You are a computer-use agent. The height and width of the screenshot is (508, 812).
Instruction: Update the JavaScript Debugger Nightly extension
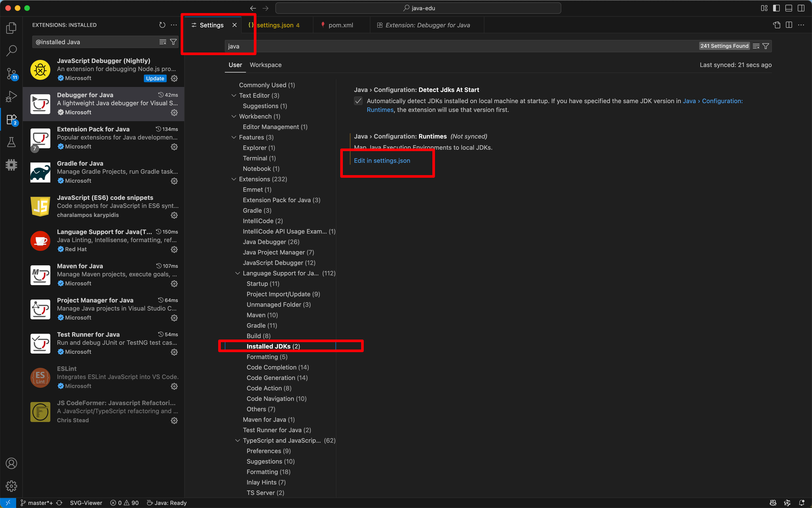tap(155, 78)
